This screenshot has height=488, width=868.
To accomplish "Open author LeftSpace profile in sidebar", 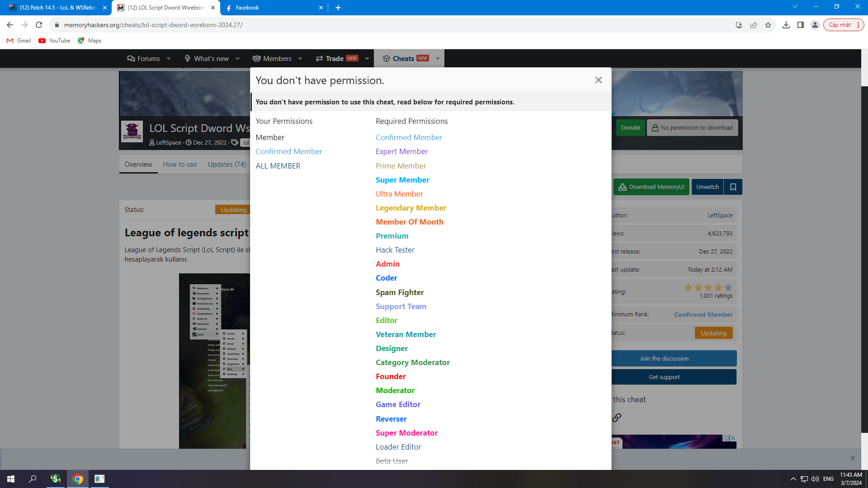I will (720, 216).
